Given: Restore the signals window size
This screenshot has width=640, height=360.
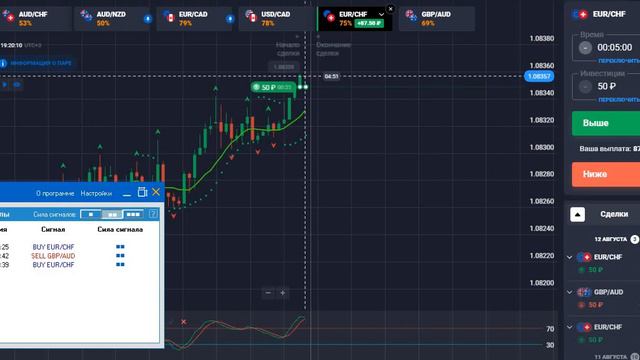Looking at the screenshot, I should pyautogui.click(x=142, y=192).
